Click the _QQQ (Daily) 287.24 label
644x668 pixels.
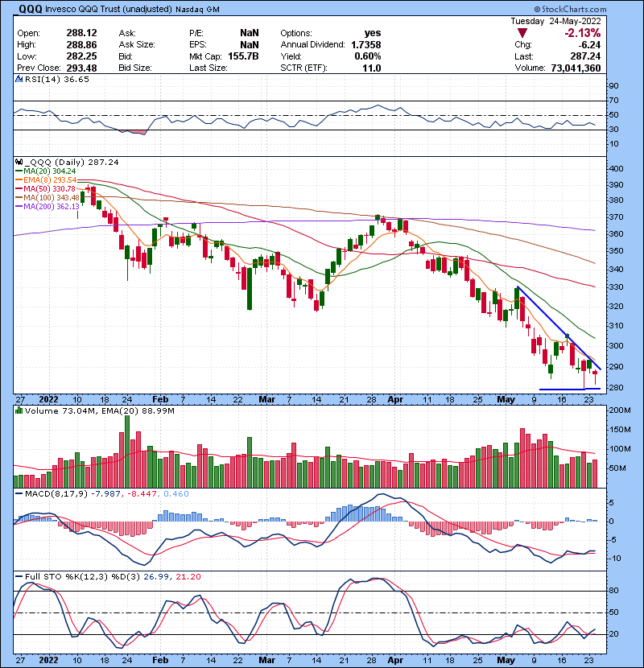click(x=72, y=162)
